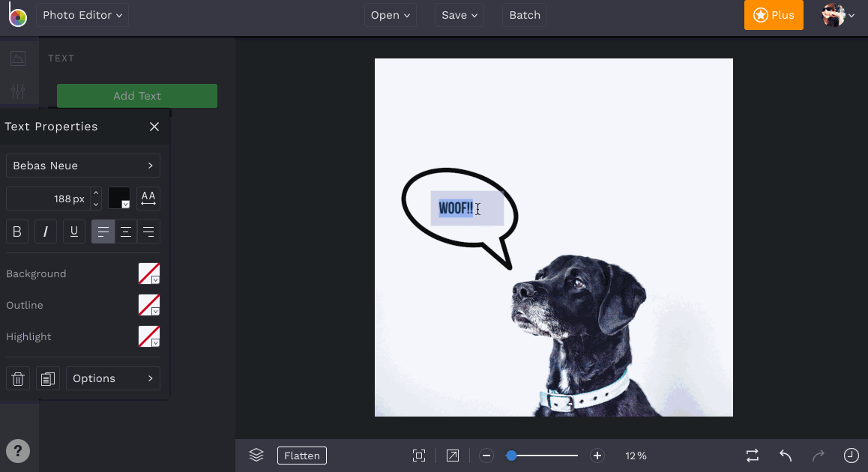Open the Photo Editor dropdown
868x472 pixels.
point(82,15)
